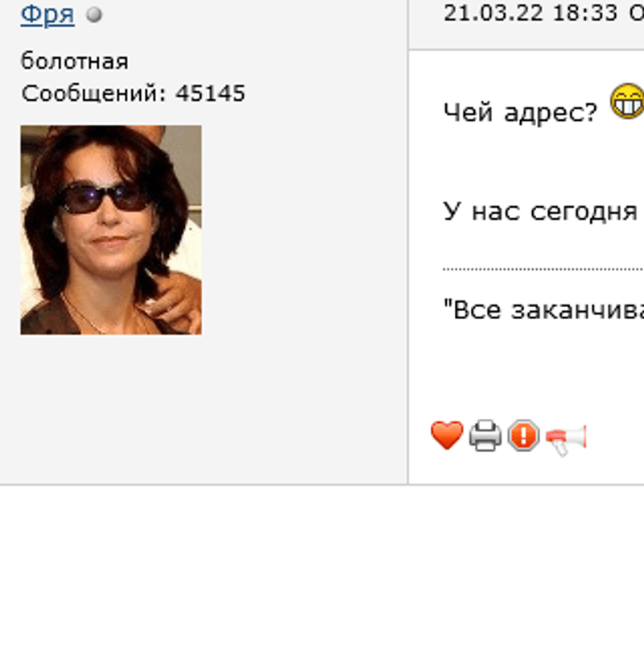Image resolution: width=644 pixels, height=659 pixels.
Task: Click the red megaphone icon
Action: click(x=566, y=439)
